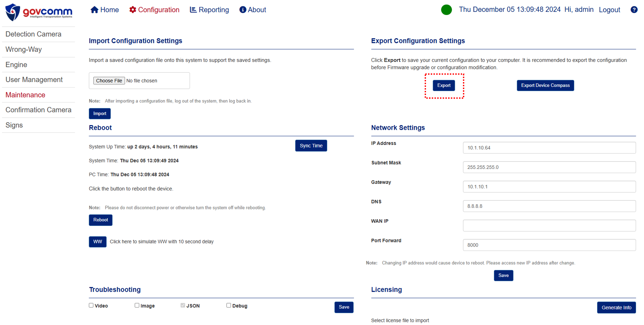The image size is (644, 325).
Task: Open help via question mark icon
Action: pyautogui.click(x=634, y=10)
